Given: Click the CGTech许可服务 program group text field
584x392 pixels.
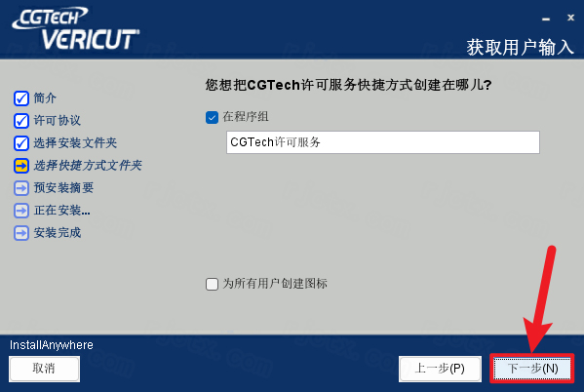Looking at the screenshot, I should [383, 142].
